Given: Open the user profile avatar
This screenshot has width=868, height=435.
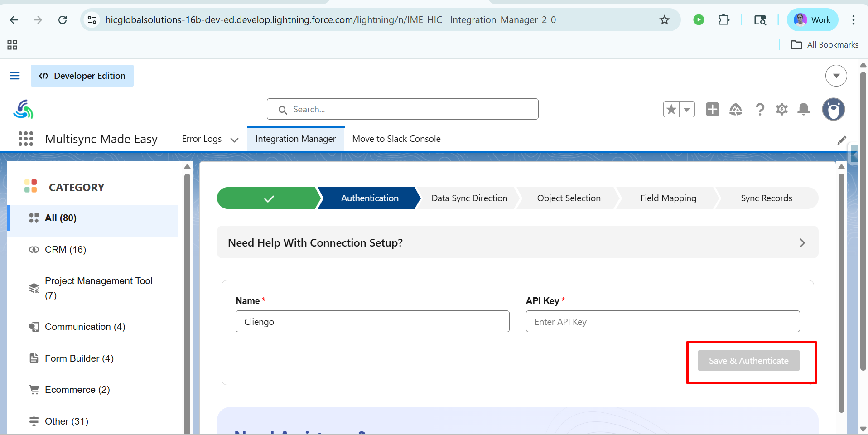Looking at the screenshot, I should point(833,109).
